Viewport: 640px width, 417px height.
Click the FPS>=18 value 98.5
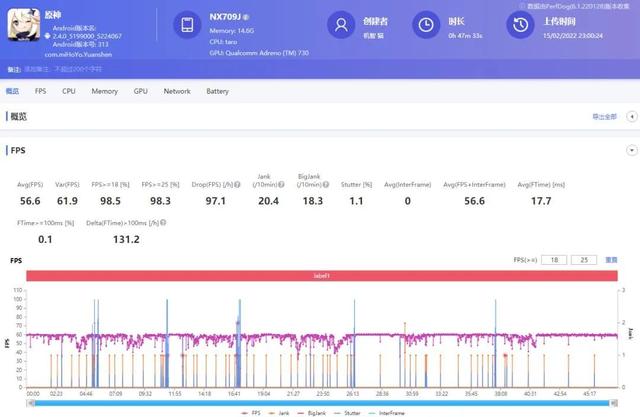click(110, 201)
